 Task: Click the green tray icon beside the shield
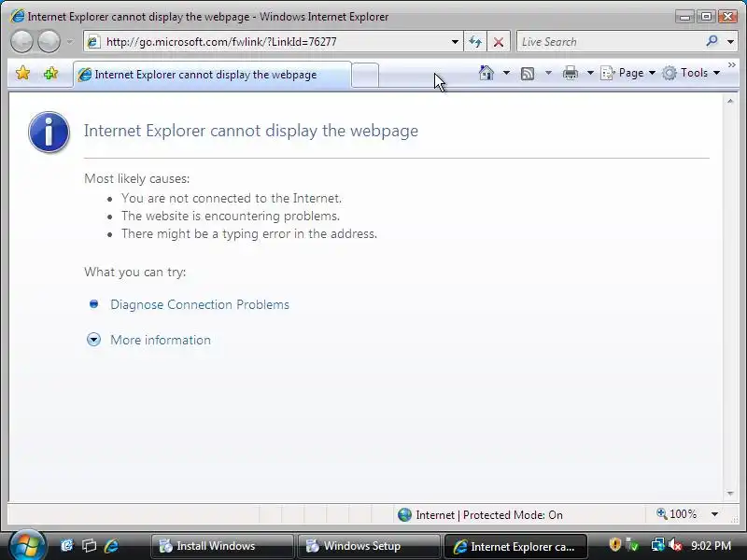pyautogui.click(x=633, y=544)
